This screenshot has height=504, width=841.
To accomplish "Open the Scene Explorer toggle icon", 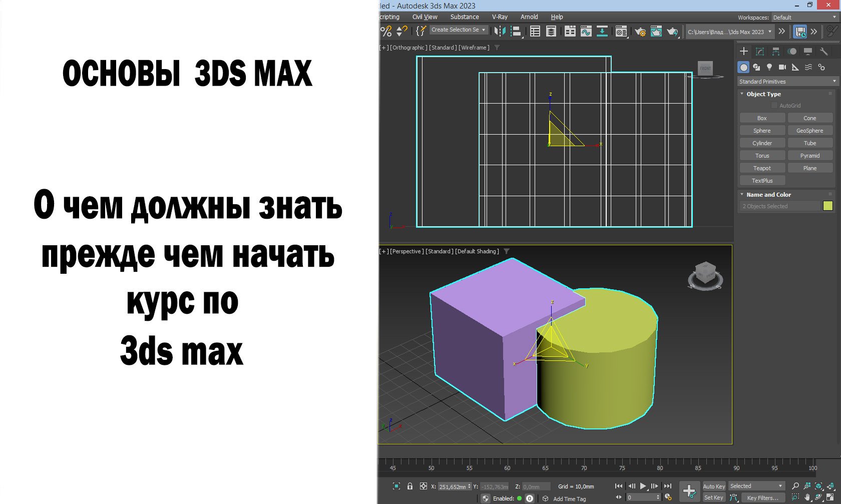I will pyautogui.click(x=535, y=32).
